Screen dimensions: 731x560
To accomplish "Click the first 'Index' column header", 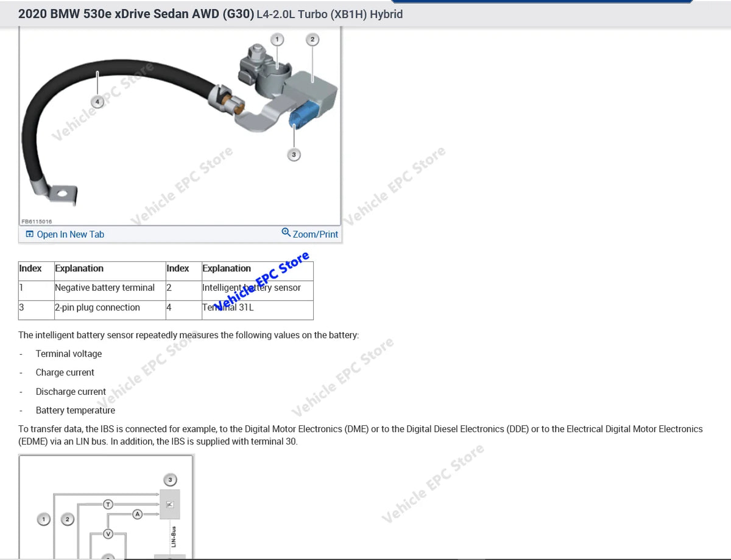I will 36,271.
